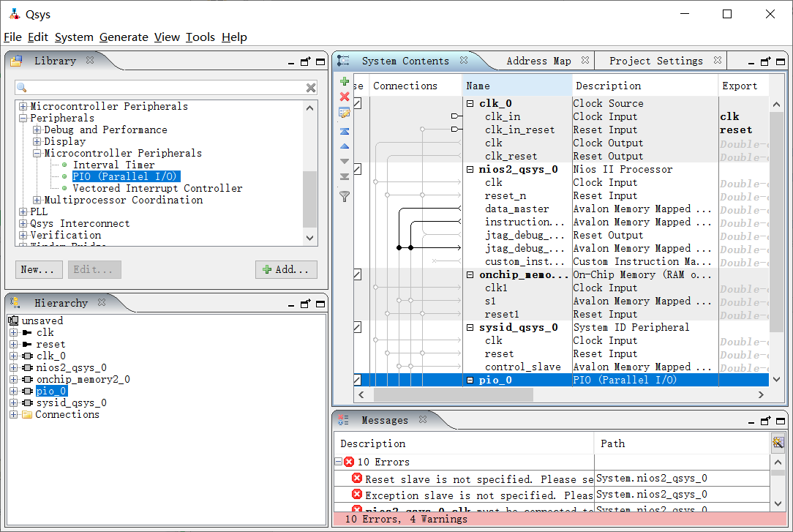Clear the Library search with X icon
The height and width of the screenshot is (532, 793).
(x=311, y=88)
